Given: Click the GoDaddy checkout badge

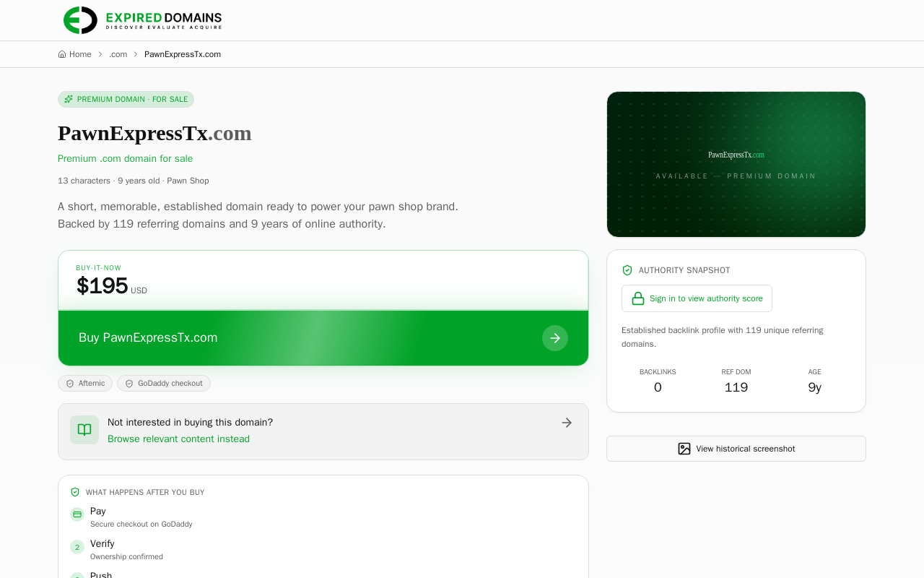Looking at the screenshot, I should tap(164, 383).
